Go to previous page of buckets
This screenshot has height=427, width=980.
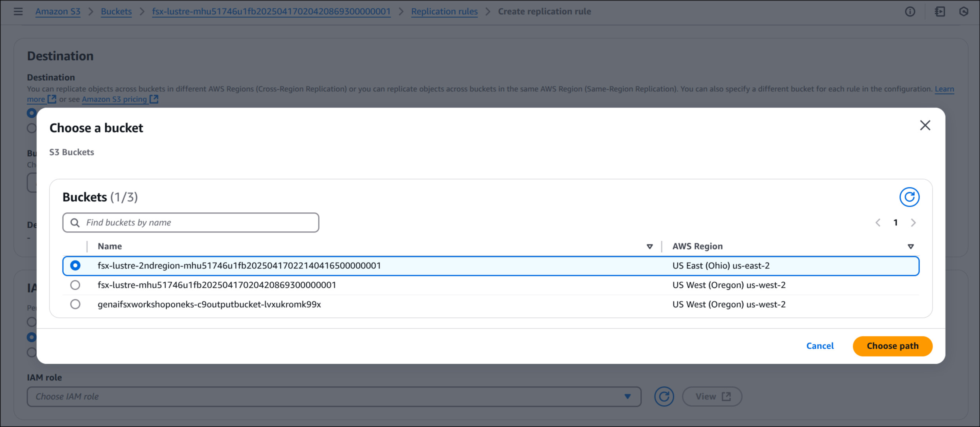click(x=878, y=223)
